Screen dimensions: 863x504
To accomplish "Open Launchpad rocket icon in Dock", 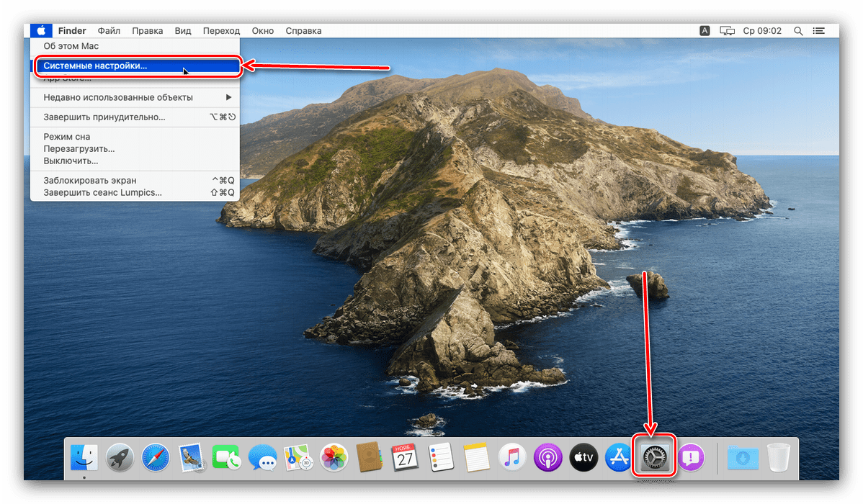I will tap(120, 457).
